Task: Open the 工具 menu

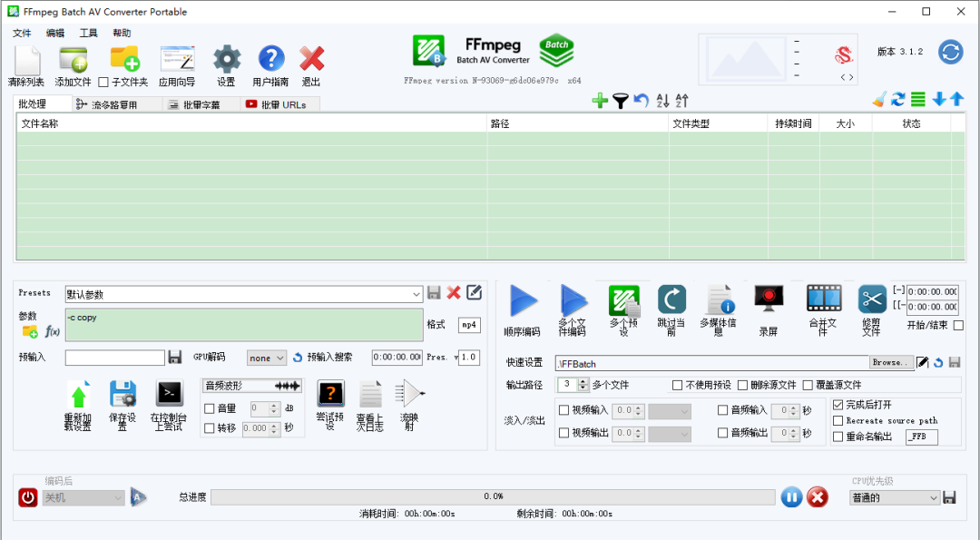Action: (88, 33)
